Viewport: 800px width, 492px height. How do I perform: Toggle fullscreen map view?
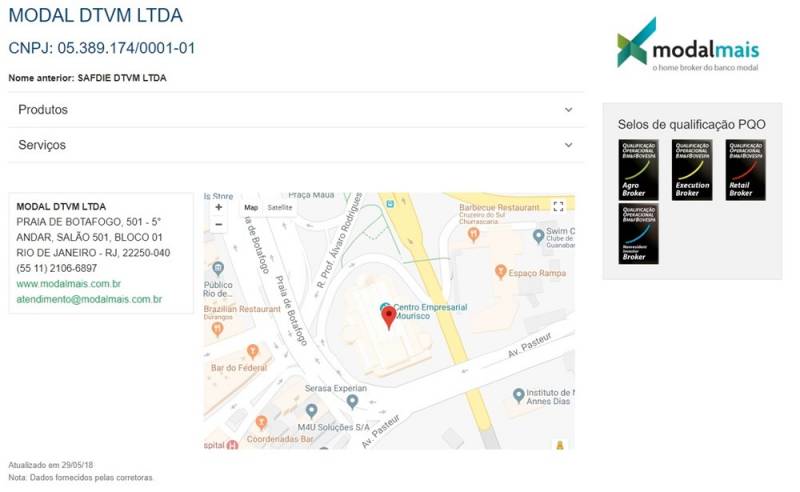tap(558, 206)
